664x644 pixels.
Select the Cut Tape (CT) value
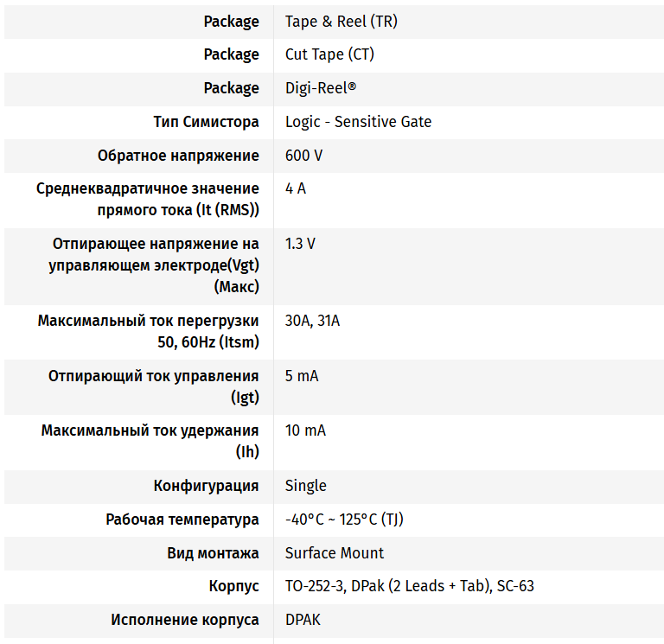pyautogui.click(x=329, y=54)
